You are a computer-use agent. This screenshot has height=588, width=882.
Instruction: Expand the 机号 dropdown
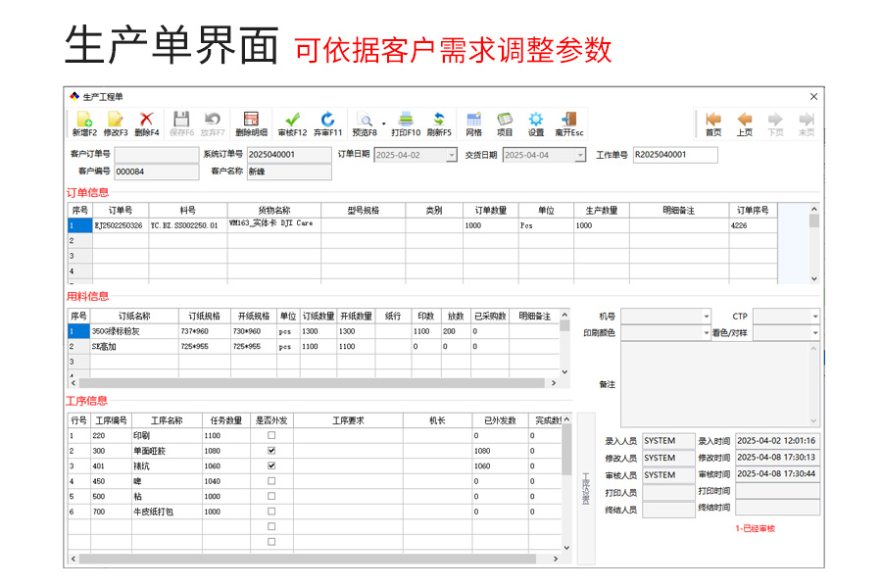pyautogui.click(x=706, y=317)
